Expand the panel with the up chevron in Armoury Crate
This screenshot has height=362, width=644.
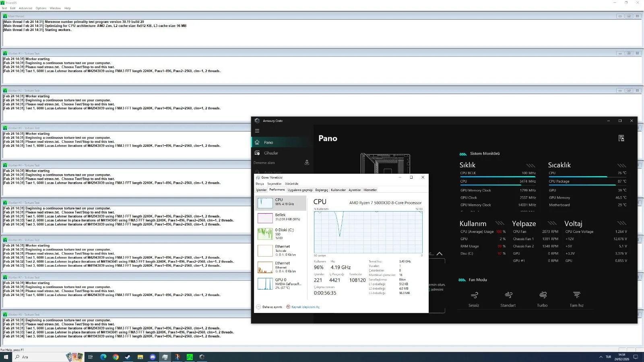pos(440,254)
